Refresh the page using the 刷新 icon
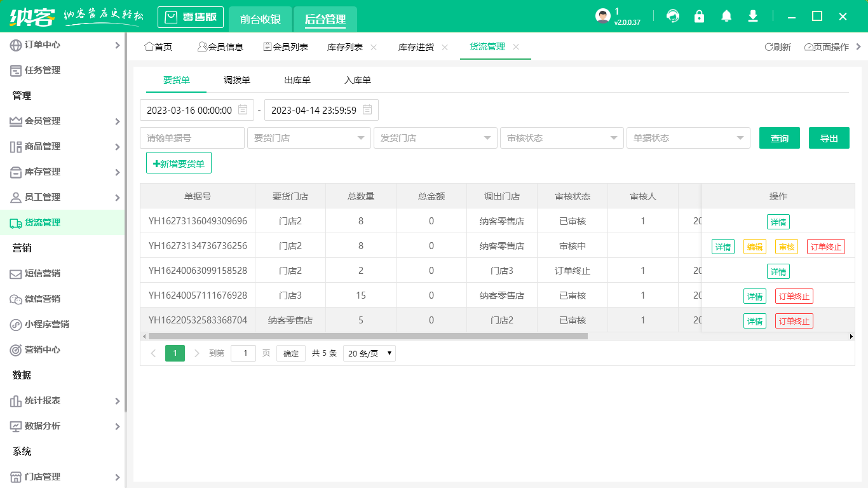 pyautogui.click(x=776, y=46)
